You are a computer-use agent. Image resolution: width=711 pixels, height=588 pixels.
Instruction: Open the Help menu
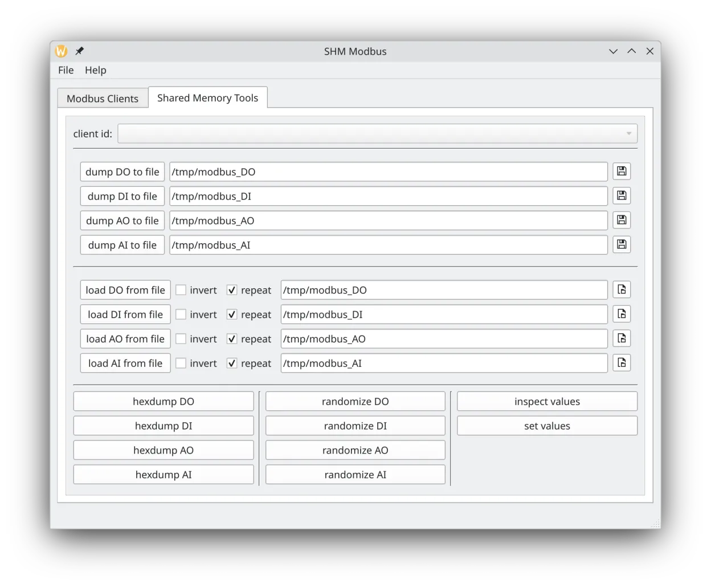click(x=96, y=70)
